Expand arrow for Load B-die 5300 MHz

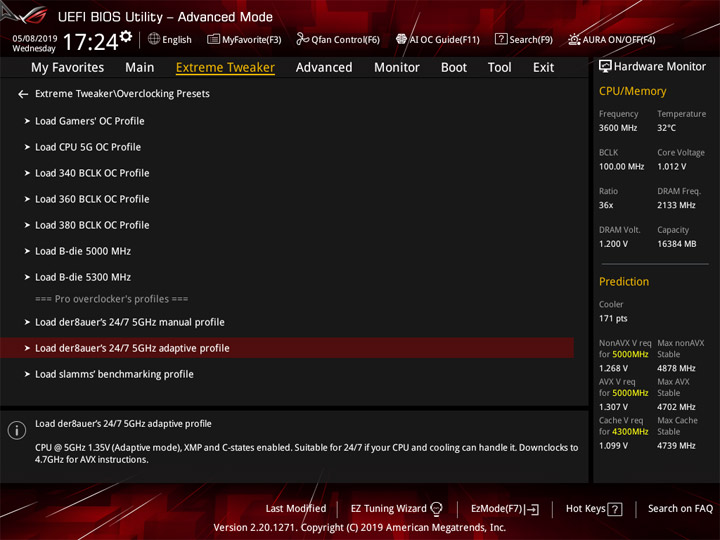click(27, 277)
